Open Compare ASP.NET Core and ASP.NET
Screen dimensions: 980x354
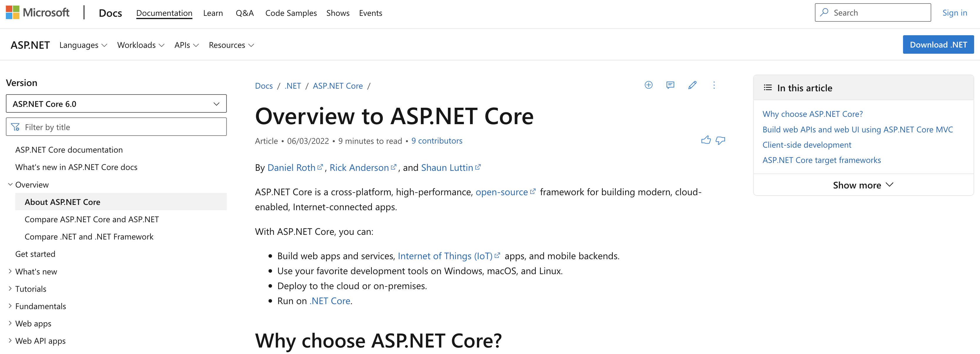coord(92,219)
